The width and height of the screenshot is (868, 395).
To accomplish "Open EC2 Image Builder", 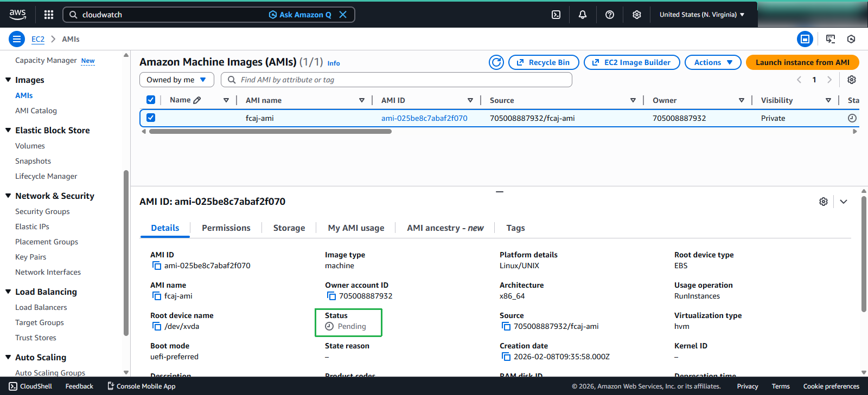I will coord(632,62).
